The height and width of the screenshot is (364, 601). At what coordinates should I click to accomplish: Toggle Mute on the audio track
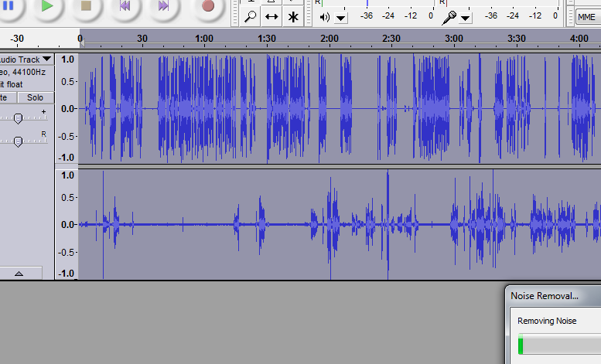[x=8, y=97]
